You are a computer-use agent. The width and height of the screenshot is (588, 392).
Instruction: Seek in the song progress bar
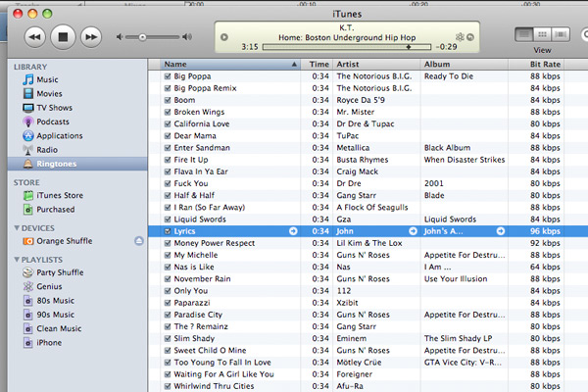point(347,47)
